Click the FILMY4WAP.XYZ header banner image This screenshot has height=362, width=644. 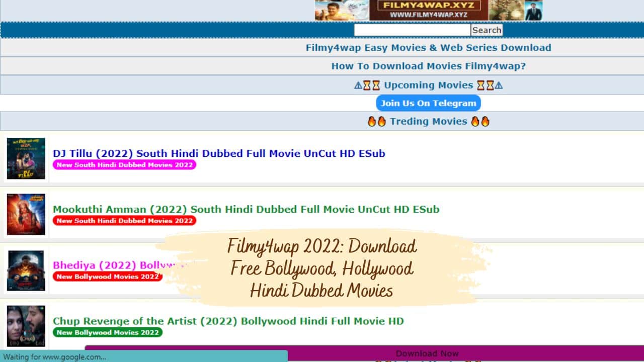point(429,10)
